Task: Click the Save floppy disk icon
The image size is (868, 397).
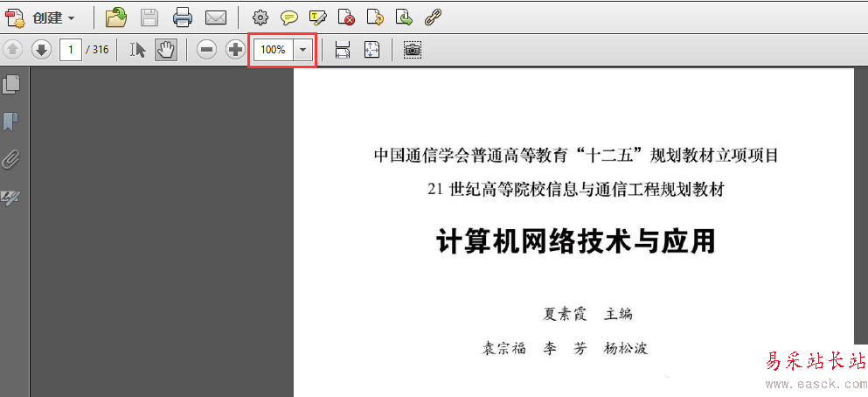Action: [x=149, y=17]
